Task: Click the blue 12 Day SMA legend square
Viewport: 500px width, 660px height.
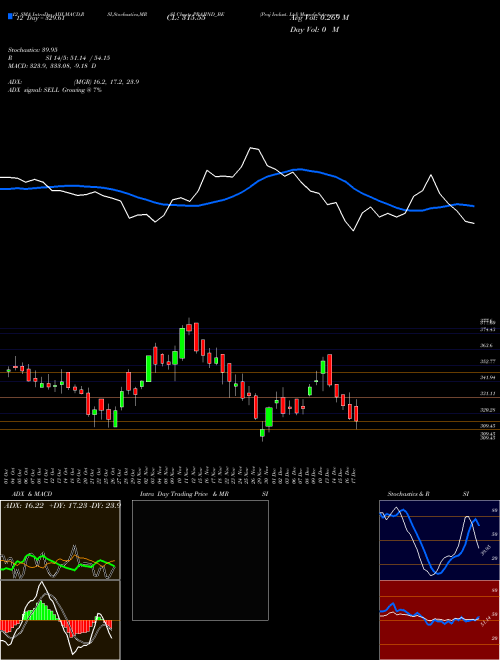Action: tap(11, 17)
